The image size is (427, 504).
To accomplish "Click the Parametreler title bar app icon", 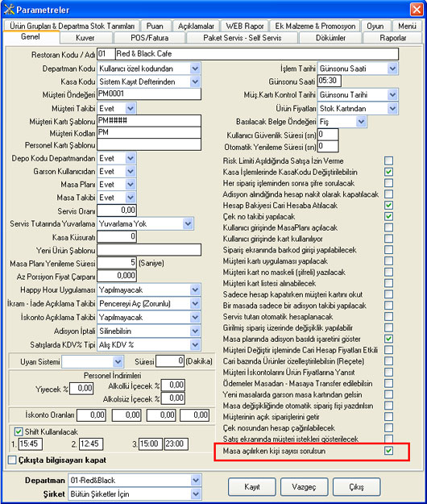I will pyautogui.click(x=9, y=10).
